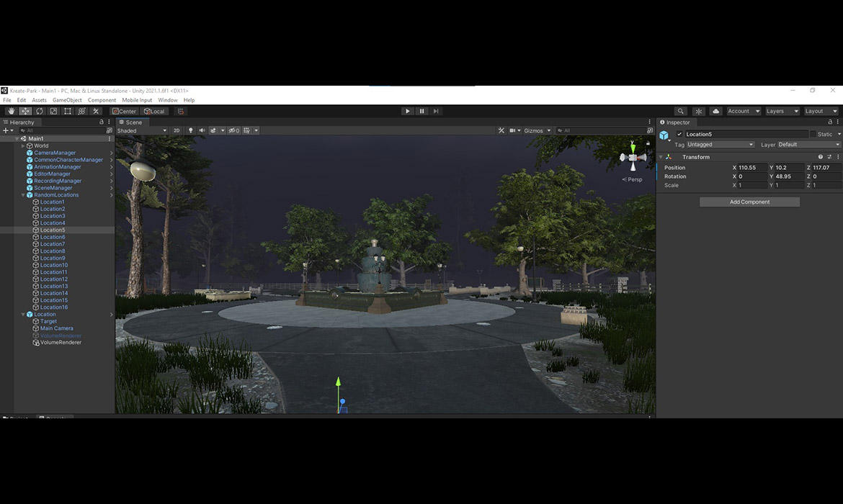Open Unity cloud services icon
Screen dimensions: 843x504
pyautogui.click(x=715, y=112)
